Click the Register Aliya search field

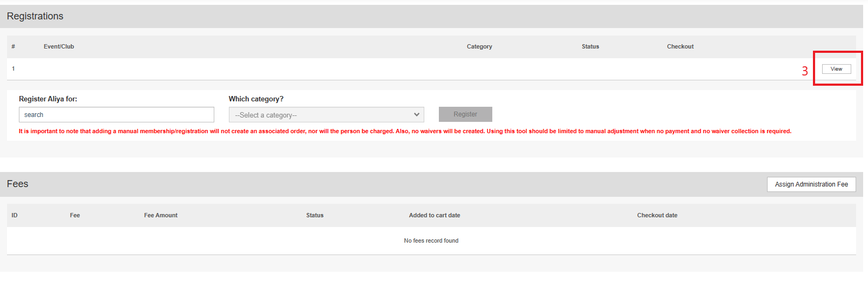[116, 115]
